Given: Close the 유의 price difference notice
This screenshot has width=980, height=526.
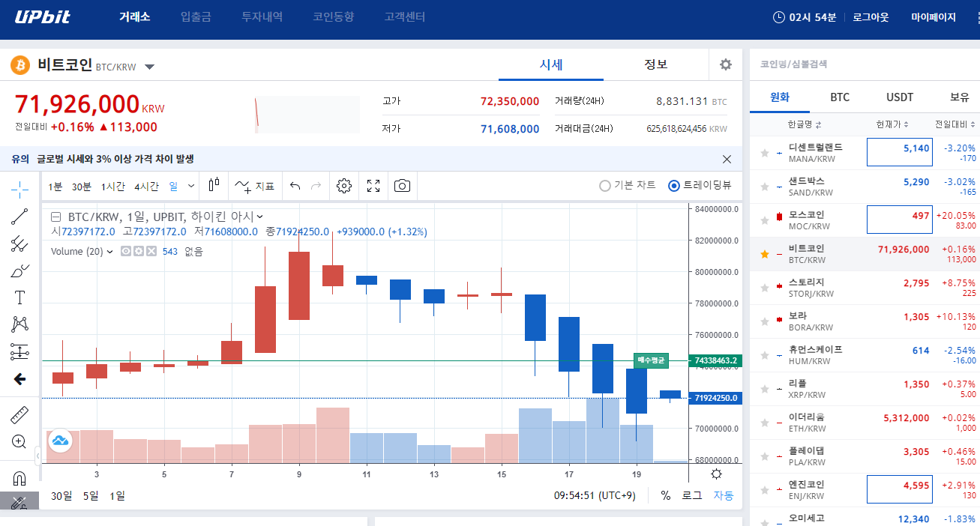Looking at the screenshot, I should (x=727, y=159).
